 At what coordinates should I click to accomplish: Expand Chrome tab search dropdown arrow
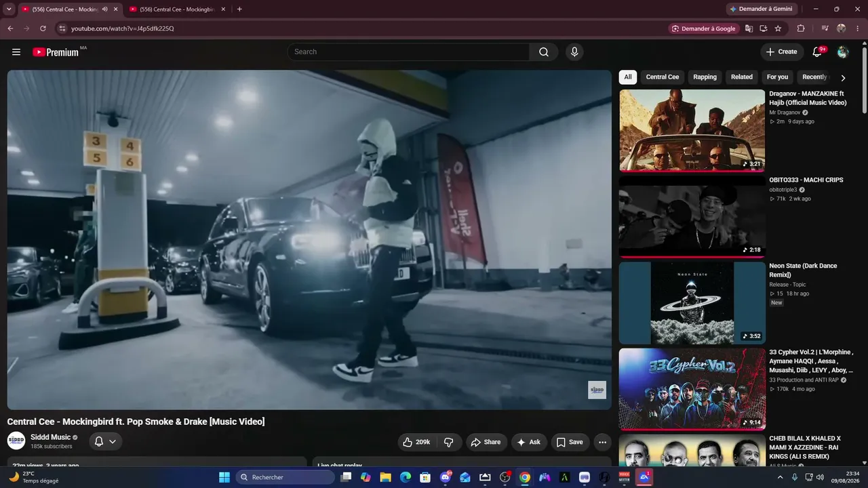click(x=9, y=9)
